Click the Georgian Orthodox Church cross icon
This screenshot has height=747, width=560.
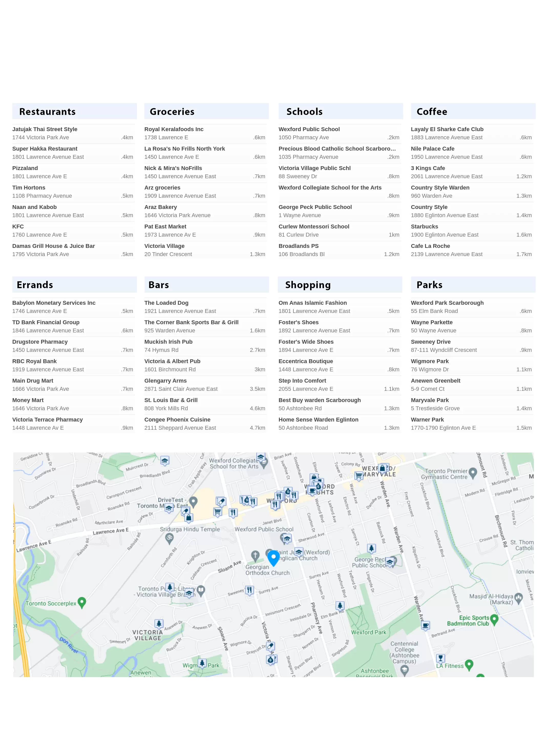coord(255,555)
